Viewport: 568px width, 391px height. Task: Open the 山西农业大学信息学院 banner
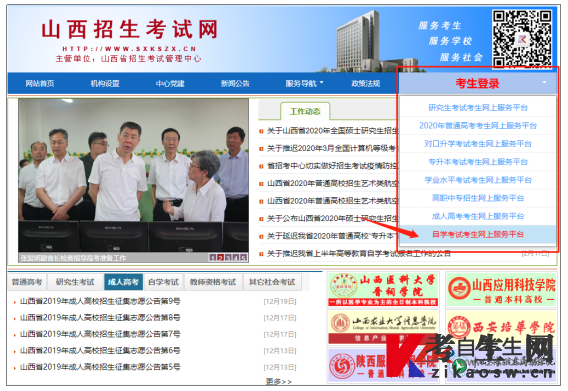pyautogui.click(x=383, y=326)
